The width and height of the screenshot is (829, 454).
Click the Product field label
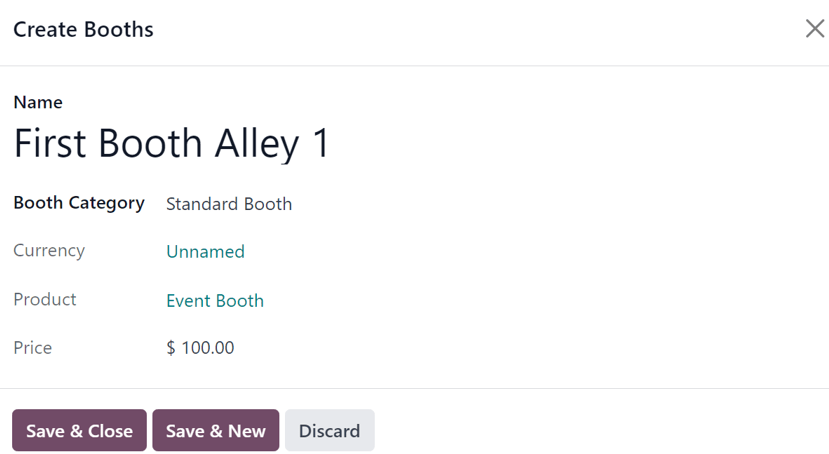tap(45, 300)
